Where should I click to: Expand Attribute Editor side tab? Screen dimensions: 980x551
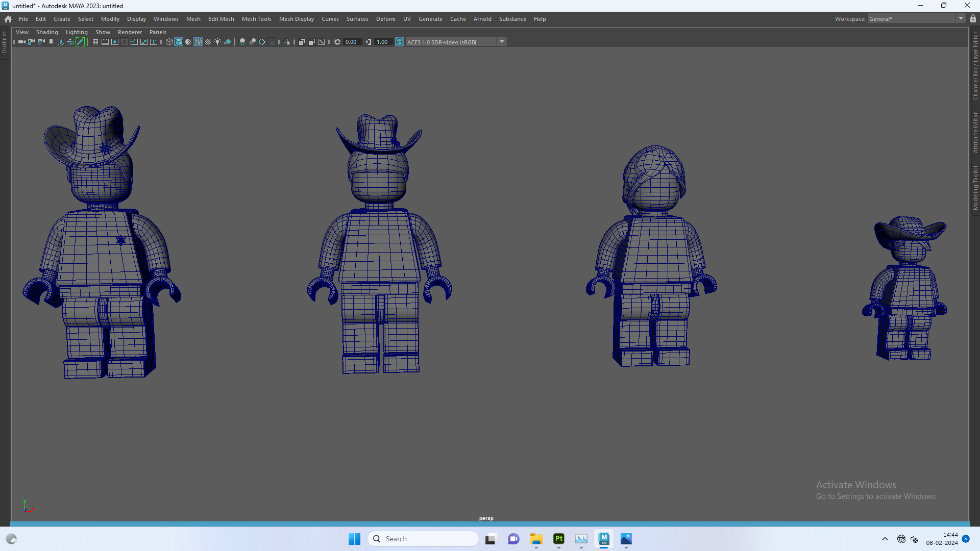pos(975,133)
